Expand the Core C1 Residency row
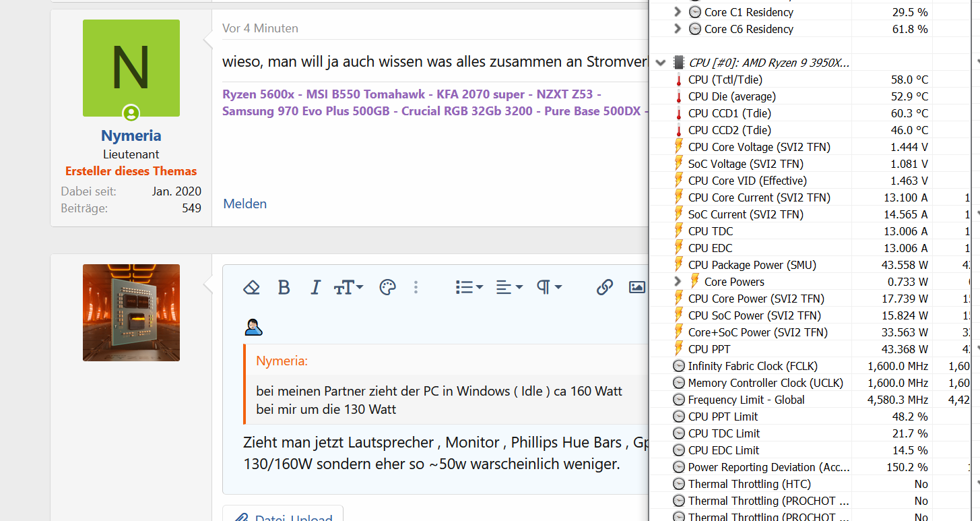This screenshot has height=521, width=980. (678, 12)
